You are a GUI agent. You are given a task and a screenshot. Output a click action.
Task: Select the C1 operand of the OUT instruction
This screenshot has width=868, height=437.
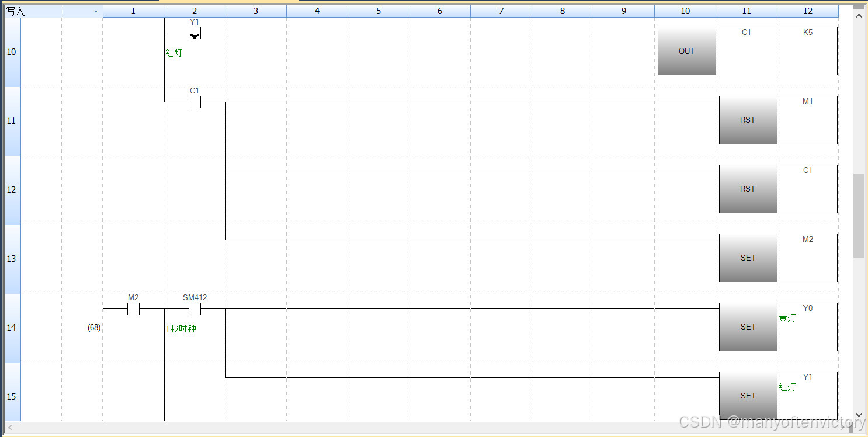pos(747,33)
